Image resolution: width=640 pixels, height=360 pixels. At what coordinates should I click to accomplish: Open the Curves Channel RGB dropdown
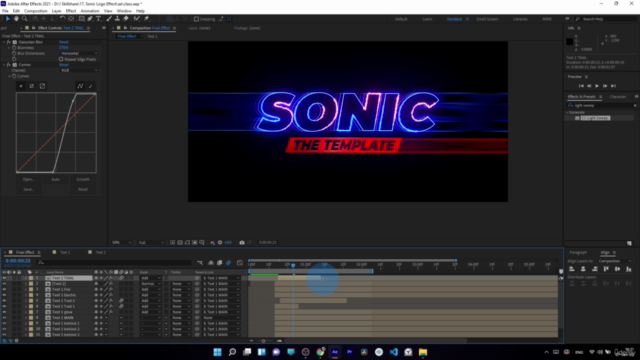pyautogui.click(x=79, y=71)
